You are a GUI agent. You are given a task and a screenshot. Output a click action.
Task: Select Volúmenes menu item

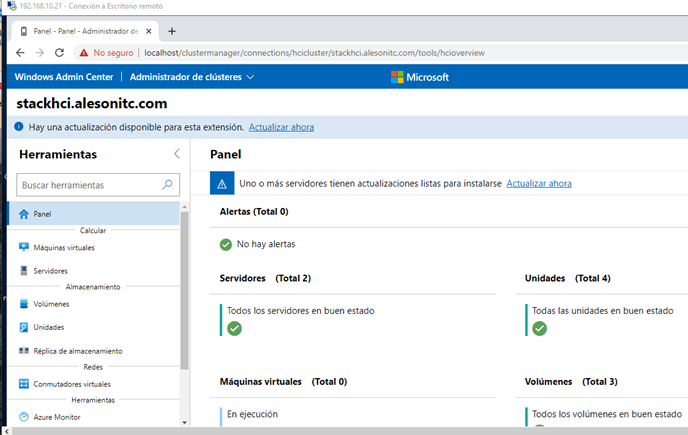(x=94, y=304)
